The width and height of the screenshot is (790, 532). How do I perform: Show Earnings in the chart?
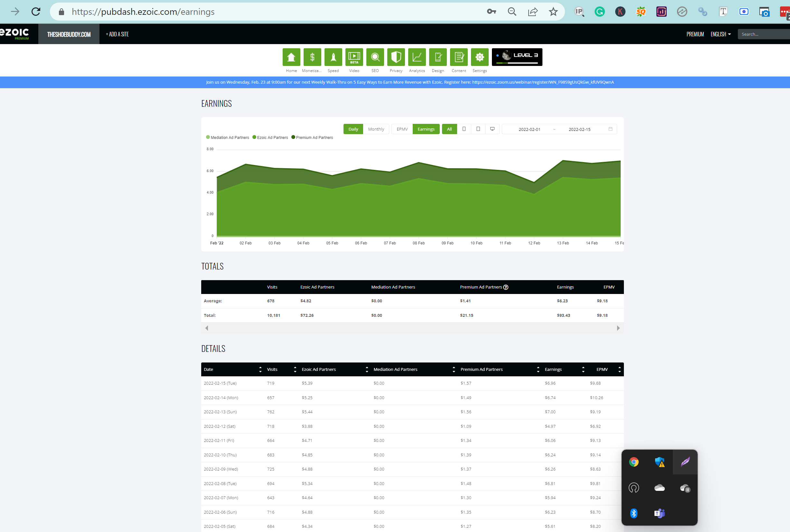click(426, 129)
